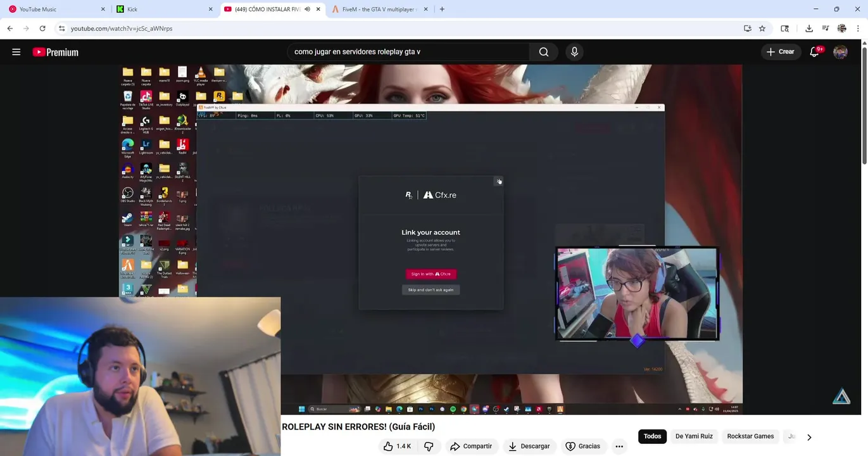The image size is (868, 456).
Task: Switch to the Kick tab
Action: (165, 9)
